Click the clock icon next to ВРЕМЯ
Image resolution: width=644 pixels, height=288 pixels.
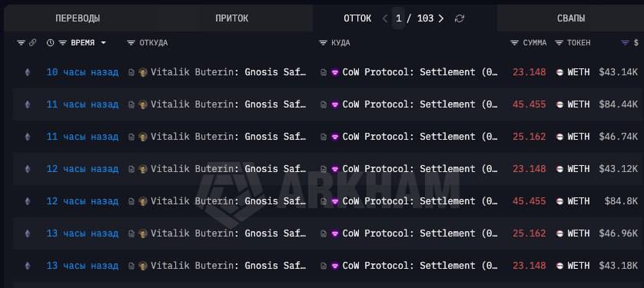pyautogui.click(x=51, y=43)
